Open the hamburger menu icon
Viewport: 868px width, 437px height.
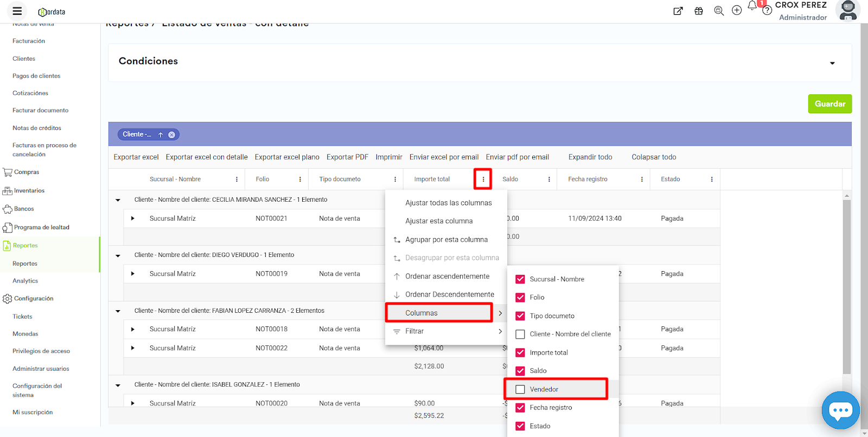[x=17, y=11]
